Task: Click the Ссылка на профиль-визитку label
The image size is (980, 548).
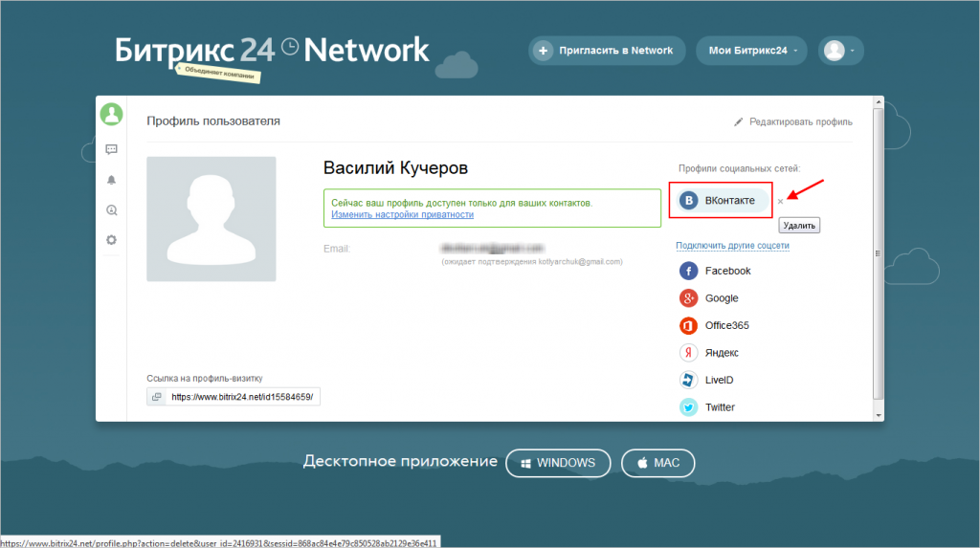Action: 205,378
